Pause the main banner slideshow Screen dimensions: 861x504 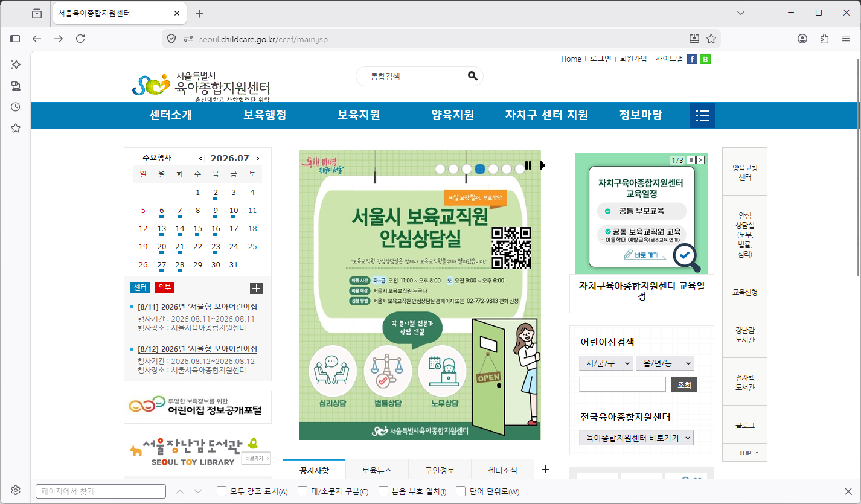point(528,165)
